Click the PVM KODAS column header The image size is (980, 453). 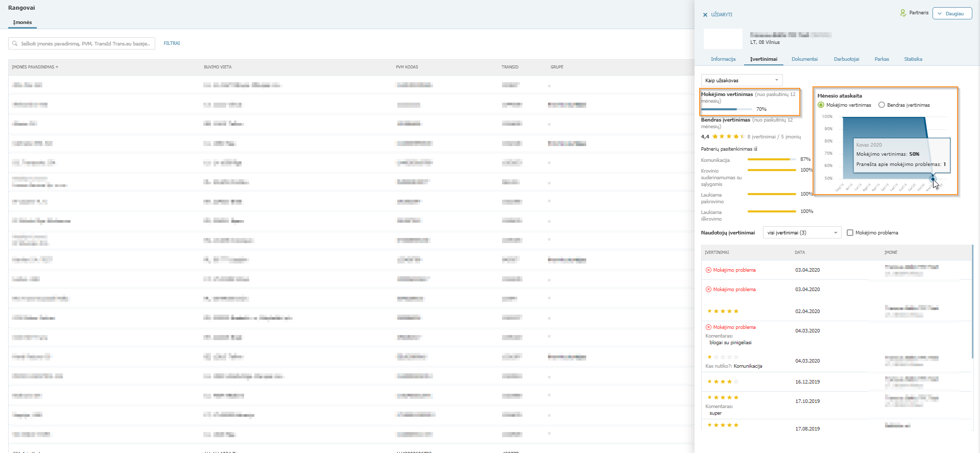tap(407, 67)
